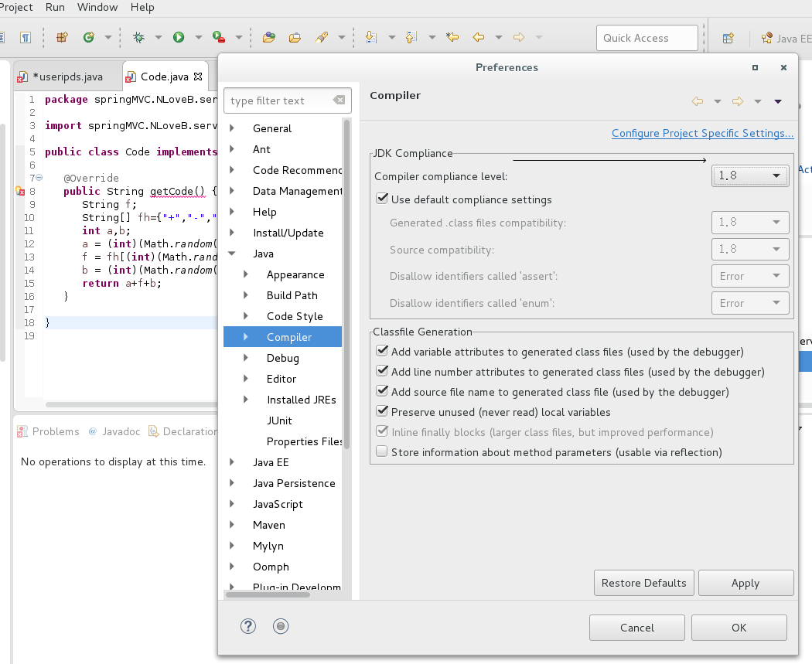The height and width of the screenshot is (664, 812).
Task: Toggle Inline finally blocks checkbox
Action: 382,431
